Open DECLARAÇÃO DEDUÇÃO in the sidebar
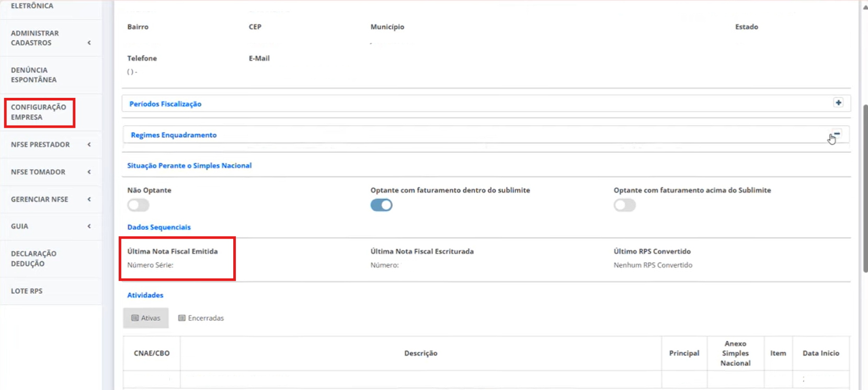868x390 pixels. (33, 259)
